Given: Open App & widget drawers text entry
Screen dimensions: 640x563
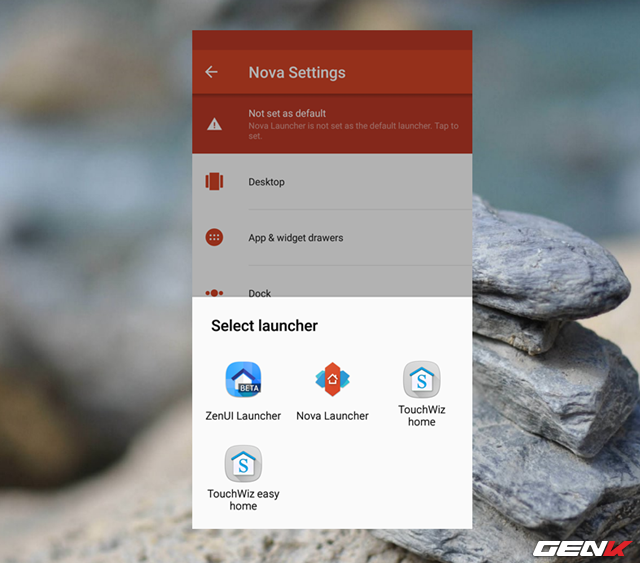Looking at the screenshot, I should 296,238.
